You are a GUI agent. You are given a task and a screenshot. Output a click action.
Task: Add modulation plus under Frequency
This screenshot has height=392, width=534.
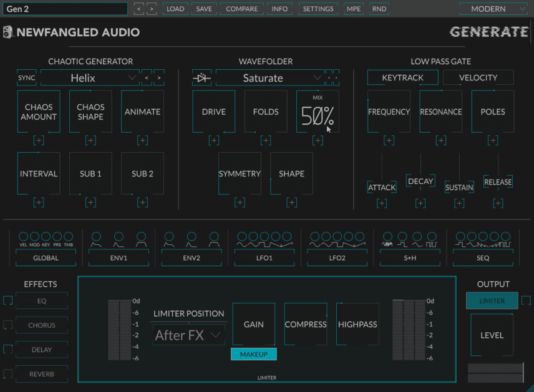389,140
